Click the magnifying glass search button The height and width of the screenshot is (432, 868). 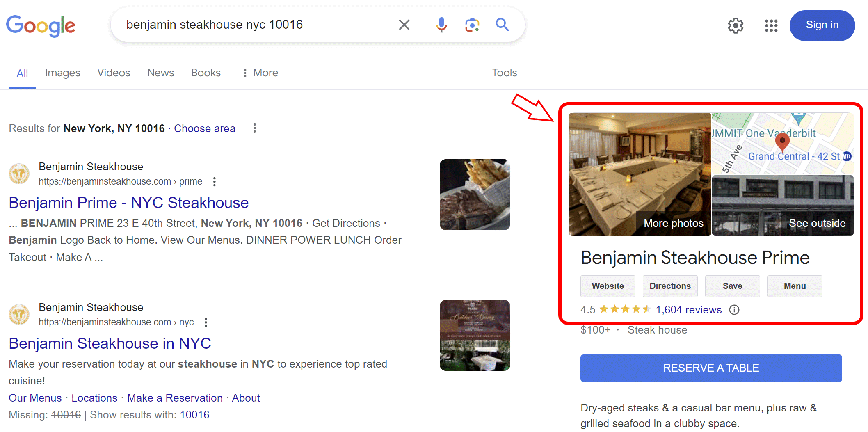click(x=502, y=25)
